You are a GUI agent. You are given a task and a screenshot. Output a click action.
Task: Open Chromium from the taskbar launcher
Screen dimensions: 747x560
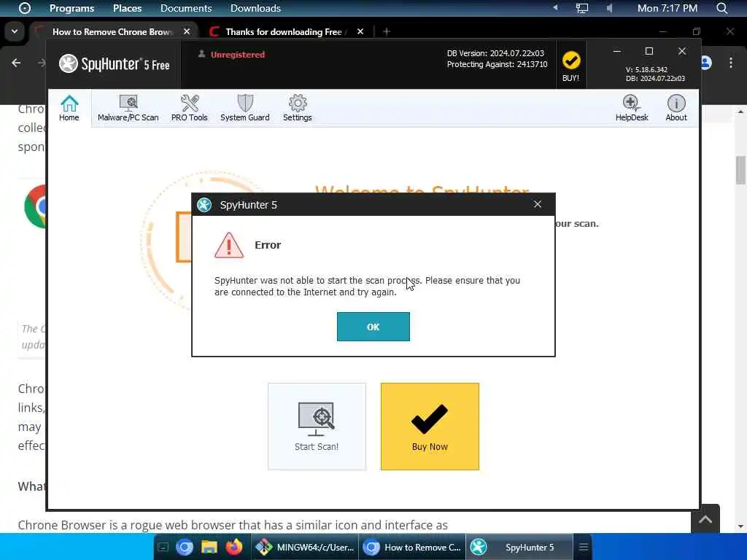[185, 547]
